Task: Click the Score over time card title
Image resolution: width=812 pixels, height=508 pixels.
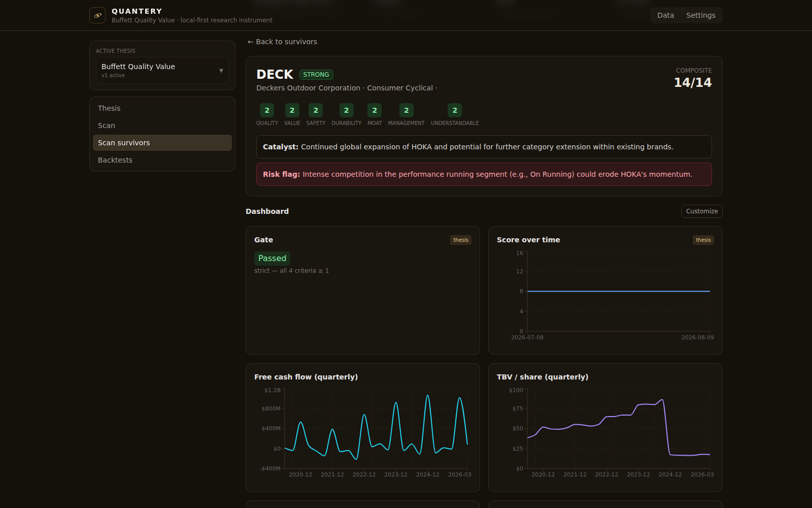Action: tap(528, 240)
